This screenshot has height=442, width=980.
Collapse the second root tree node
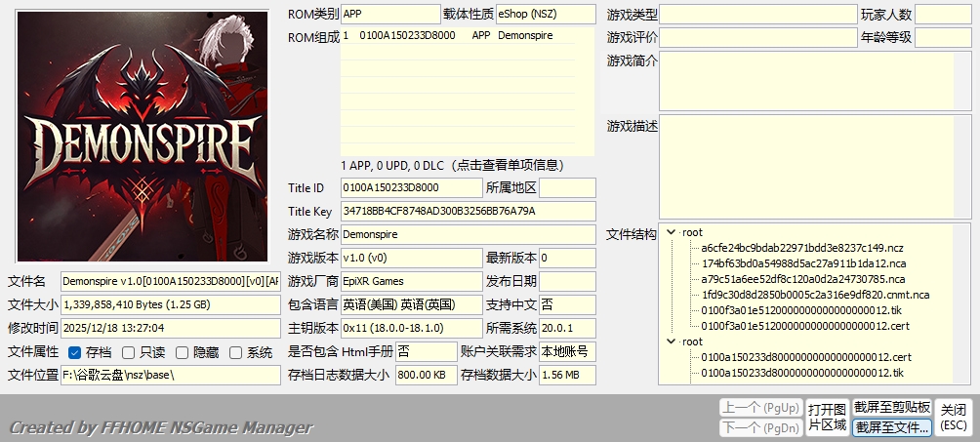[671, 342]
